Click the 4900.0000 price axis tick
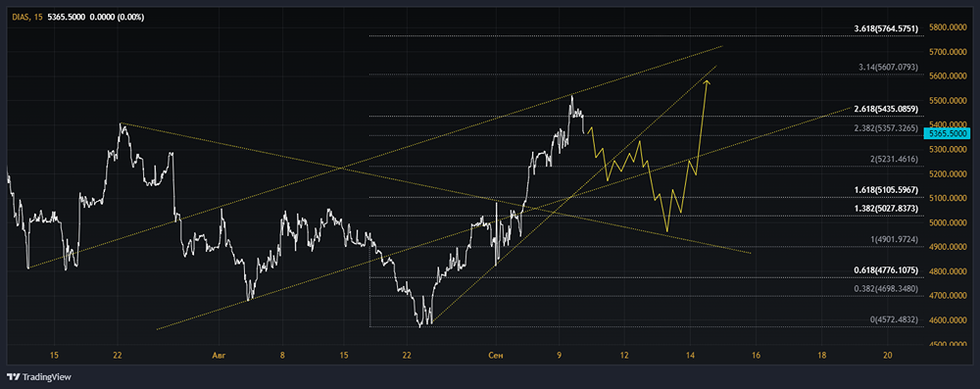Image resolution: width=980 pixels, height=389 pixels. 949,247
